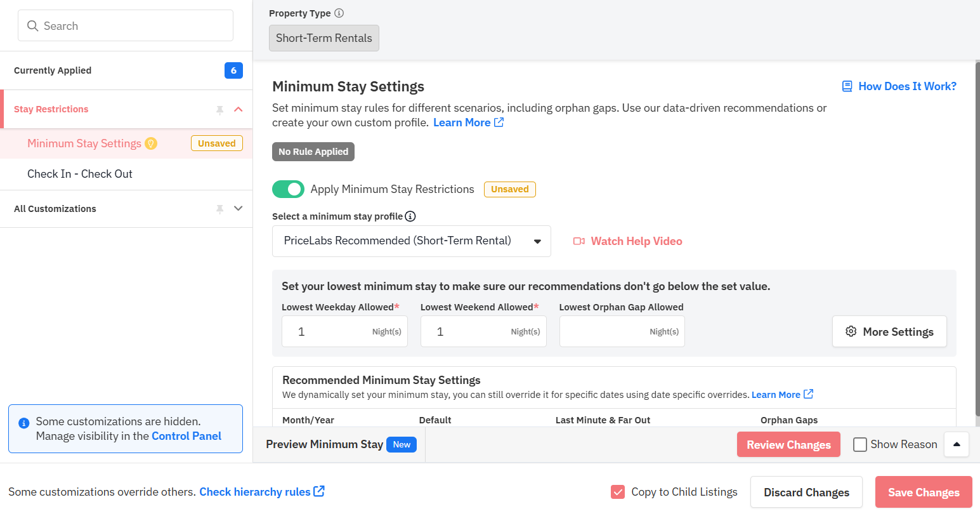
Task: Click the Lowest Weekday Allowed input
Action: click(344, 331)
